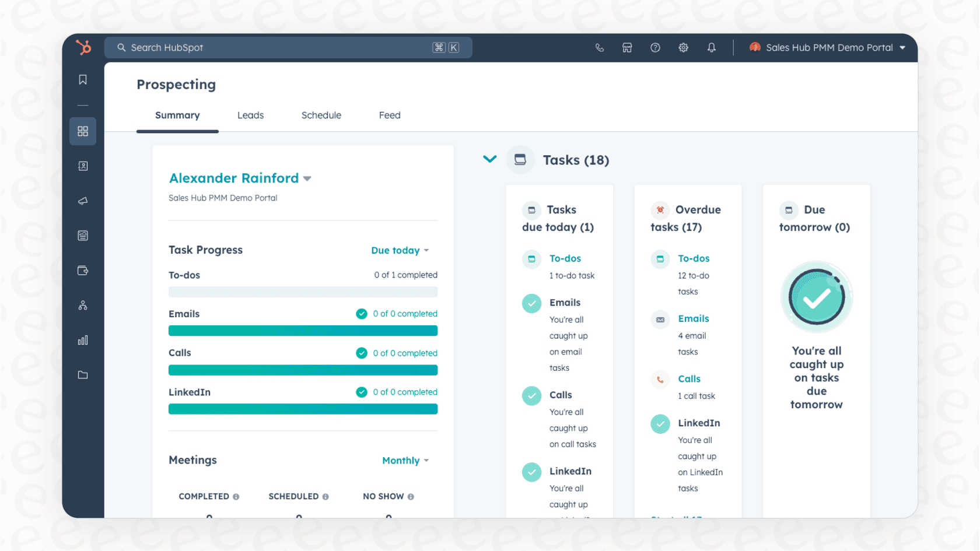Open HubSpot Settings gear icon
980x551 pixels.
[x=683, y=47]
